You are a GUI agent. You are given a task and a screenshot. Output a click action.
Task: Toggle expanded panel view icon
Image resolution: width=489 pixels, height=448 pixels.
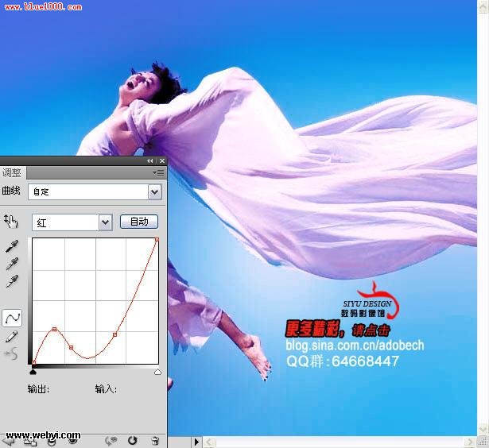[30, 442]
